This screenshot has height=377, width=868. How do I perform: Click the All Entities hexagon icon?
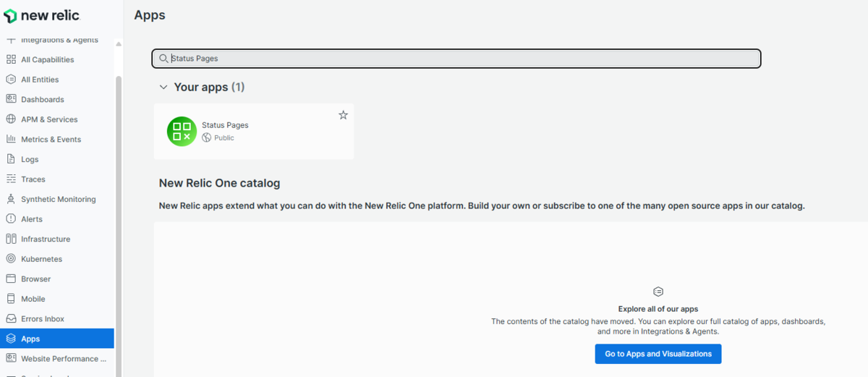[11, 80]
